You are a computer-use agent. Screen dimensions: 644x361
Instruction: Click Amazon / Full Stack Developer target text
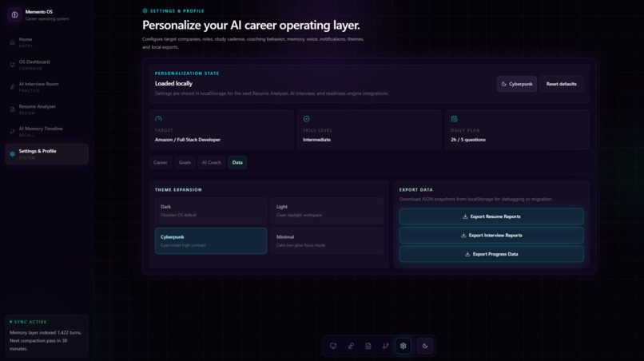tap(188, 140)
